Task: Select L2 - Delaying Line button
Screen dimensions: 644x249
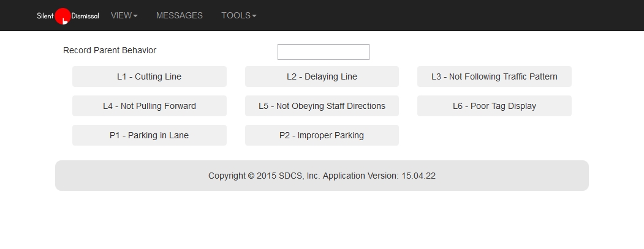Action: pyautogui.click(x=322, y=76)
